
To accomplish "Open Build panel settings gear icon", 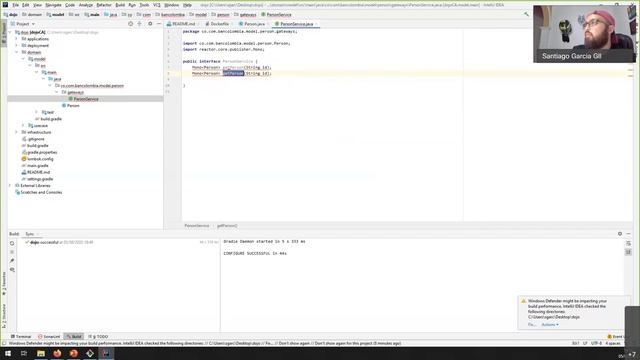I will click(x=620, y=234).
